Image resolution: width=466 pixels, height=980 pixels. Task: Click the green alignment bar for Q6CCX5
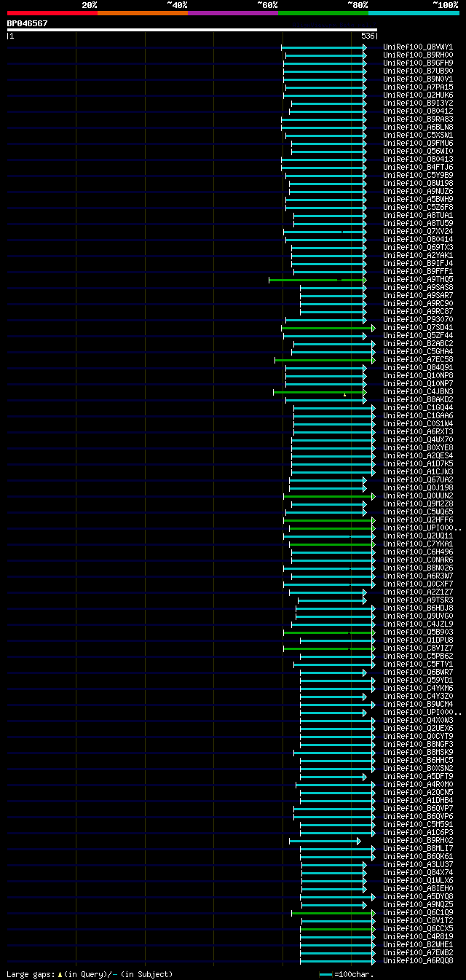click(x=338, y=929)
